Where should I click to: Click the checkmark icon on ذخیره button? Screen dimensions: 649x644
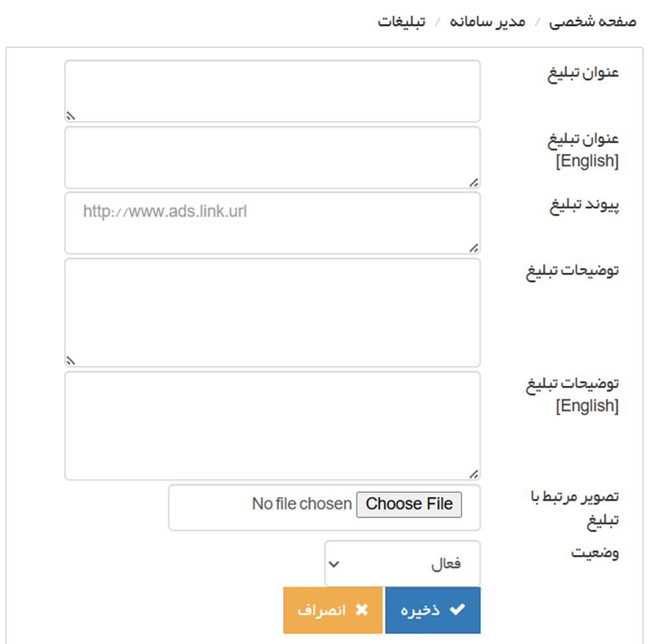tap(457, 610)
